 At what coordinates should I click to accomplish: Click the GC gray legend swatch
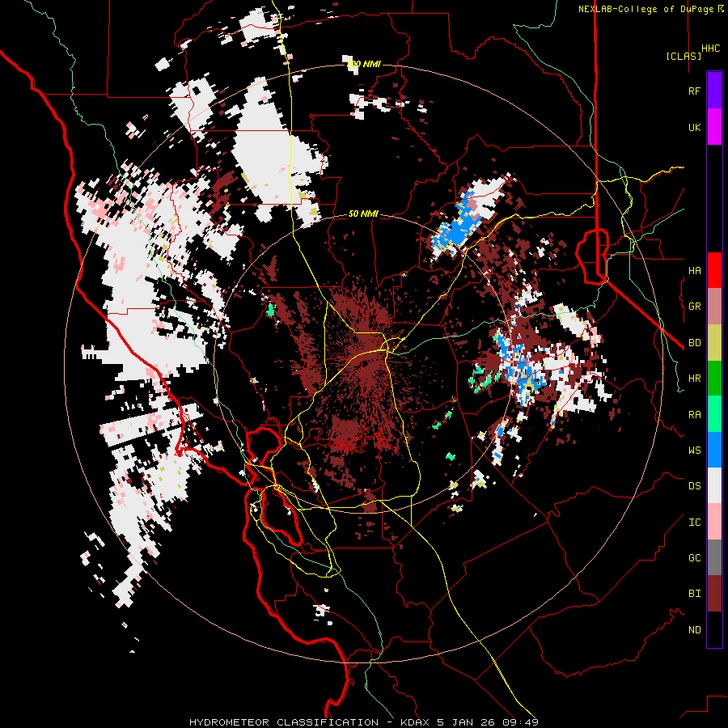coord(714,557)
